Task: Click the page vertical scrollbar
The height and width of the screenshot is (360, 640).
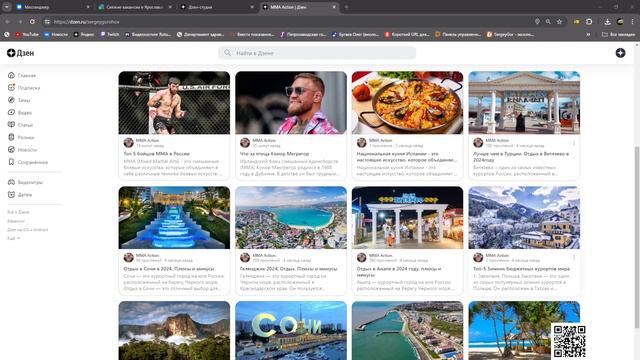Action: click(x=637, y=237)
